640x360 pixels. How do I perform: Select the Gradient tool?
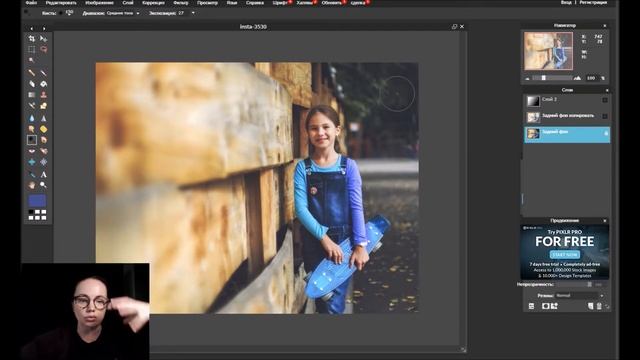pyautogui.click(x=31, y=95)
